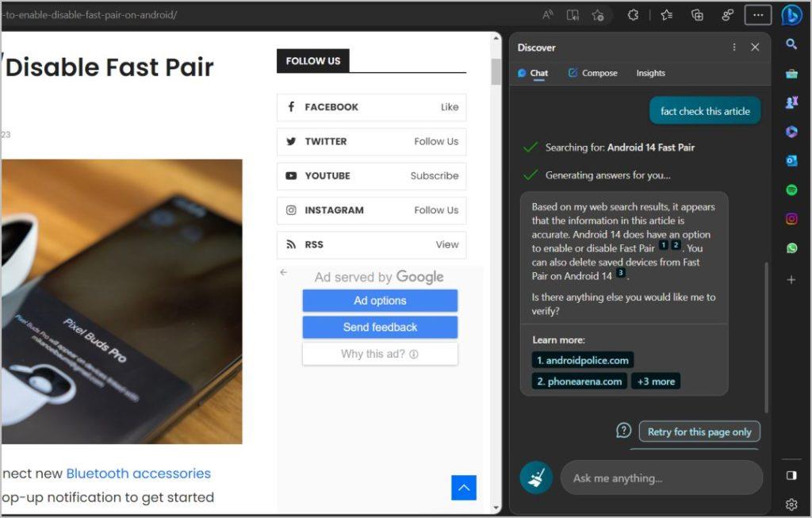Screen dimensions: 812x518
Task: Click the page scroll up arrow
Action: 496,38
